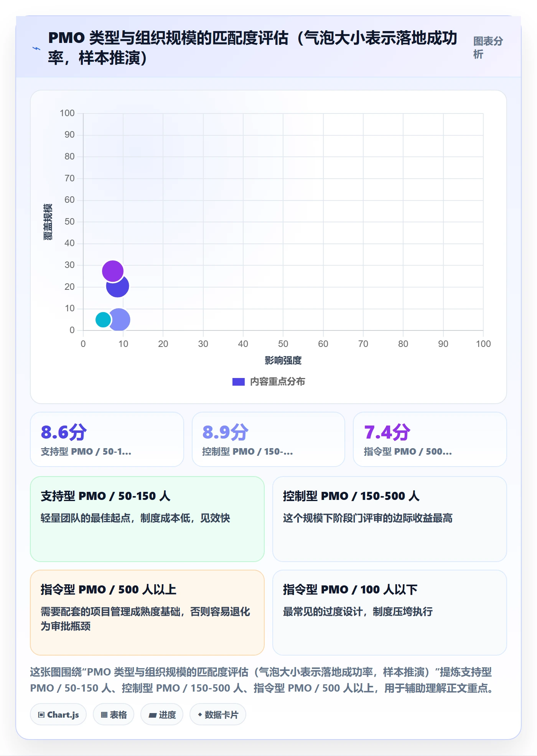Select the 指令型 PMO / 100 人以下 card
Image resolution: width=537 pixels, height=756 pixels.
390,613
